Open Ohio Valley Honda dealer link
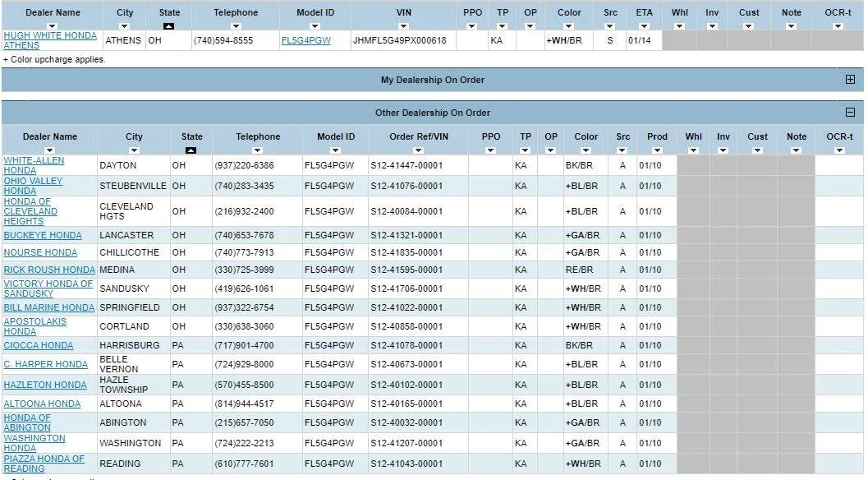This screenshot has width=868, height=480. [33, 186]
